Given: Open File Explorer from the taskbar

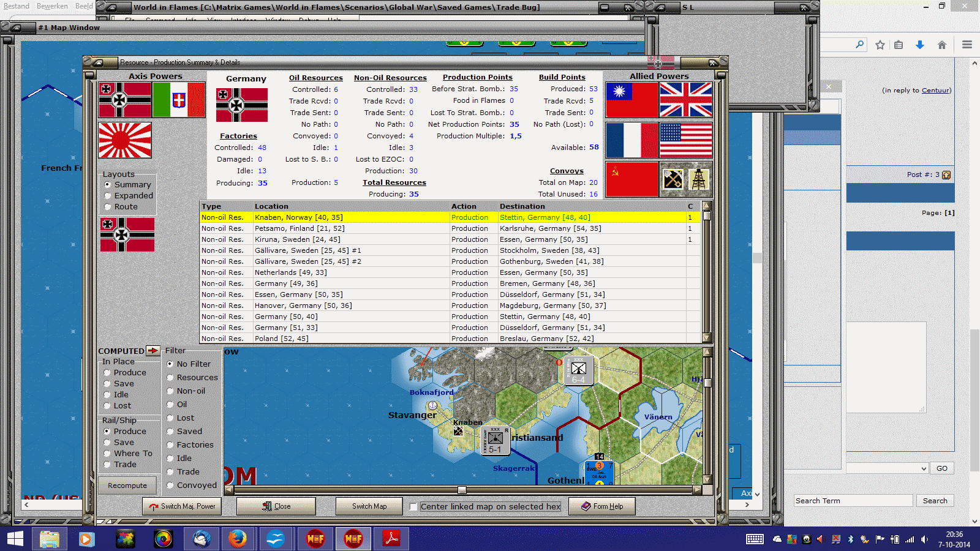Looking at the screenshot, I should tap(49, 539).
